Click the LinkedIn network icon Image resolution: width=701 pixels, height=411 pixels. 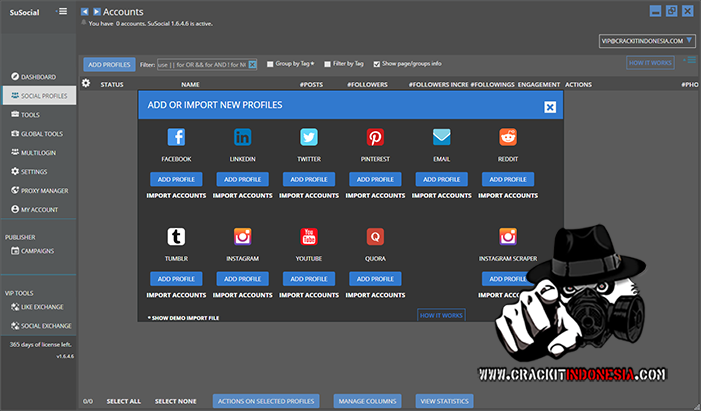pyautogui.click(x=242, y=137)
